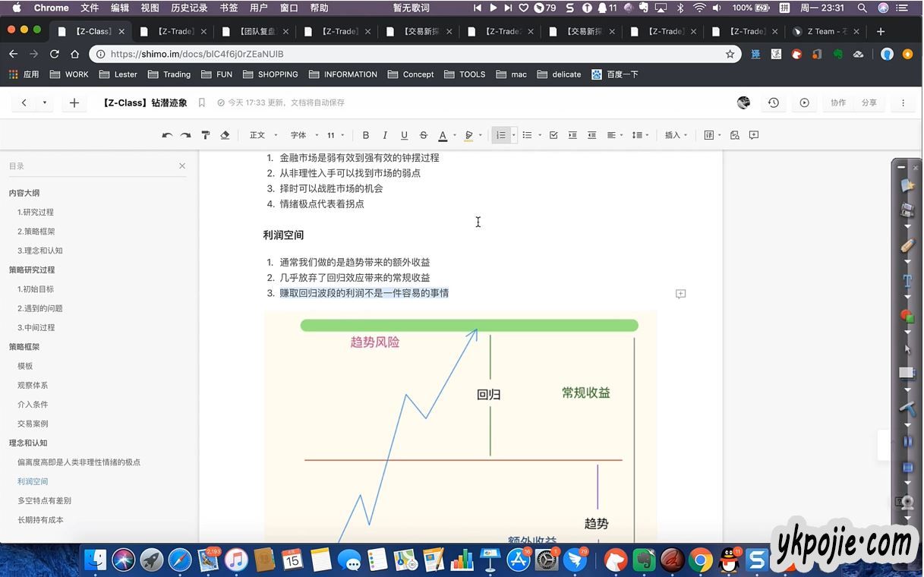Viewport: 924px width, 577px height.
Task: Open version history clock icon
Action: [x=773, y=102]
